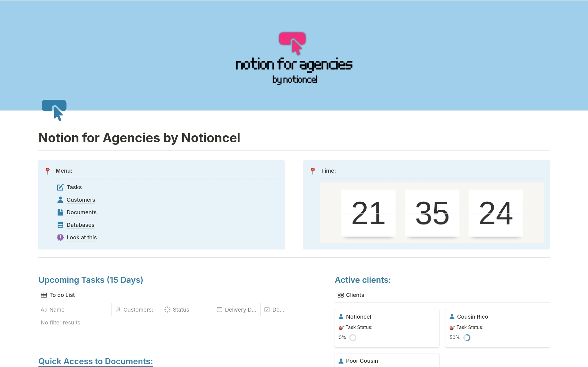Click the purple Look at this badge icon
Screen dimensions: 588x367
tap(60, 238)
